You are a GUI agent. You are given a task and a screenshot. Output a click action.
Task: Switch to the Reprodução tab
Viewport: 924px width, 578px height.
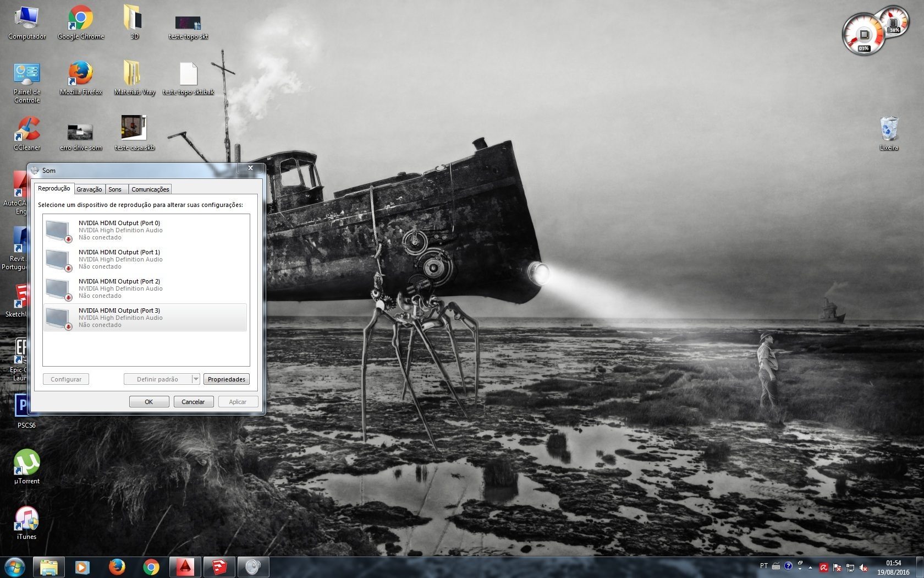pos(54,188)
